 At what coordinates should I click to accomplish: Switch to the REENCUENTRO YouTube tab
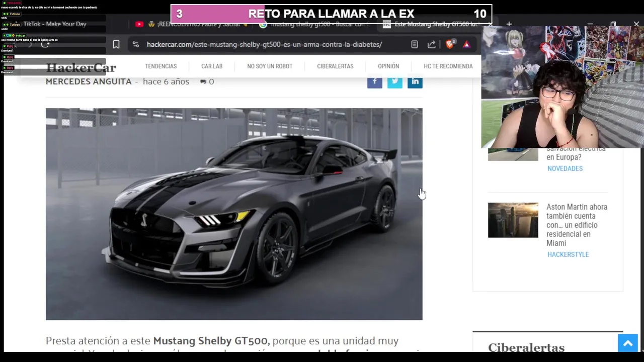[191, 24]
